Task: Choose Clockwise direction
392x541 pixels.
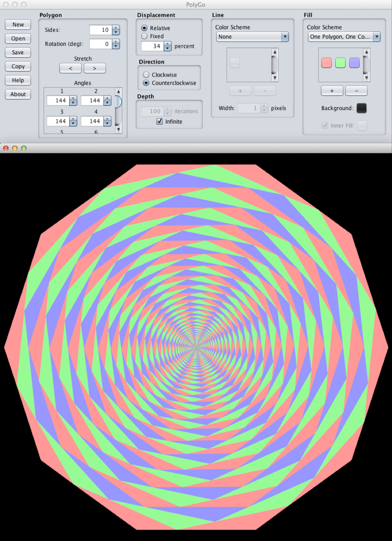Action: click(x=146, y=74)
